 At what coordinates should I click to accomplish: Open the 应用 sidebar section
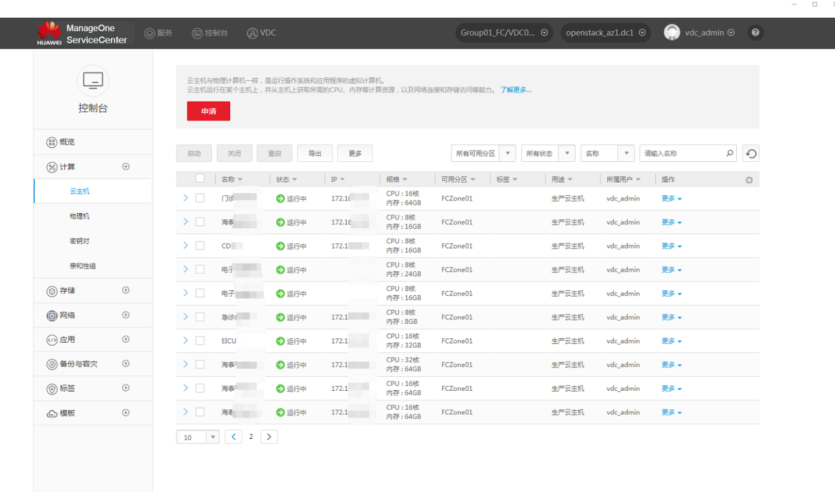click(93, 340)
